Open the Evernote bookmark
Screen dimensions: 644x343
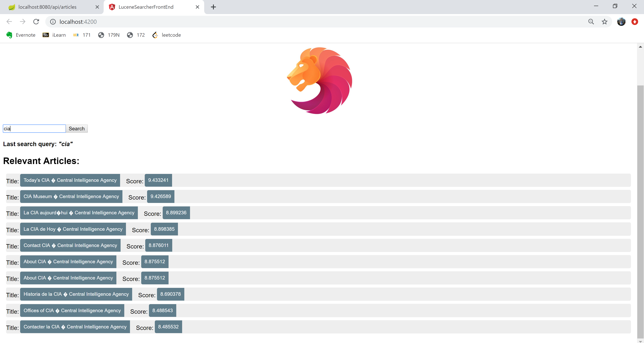coord(21,35)
